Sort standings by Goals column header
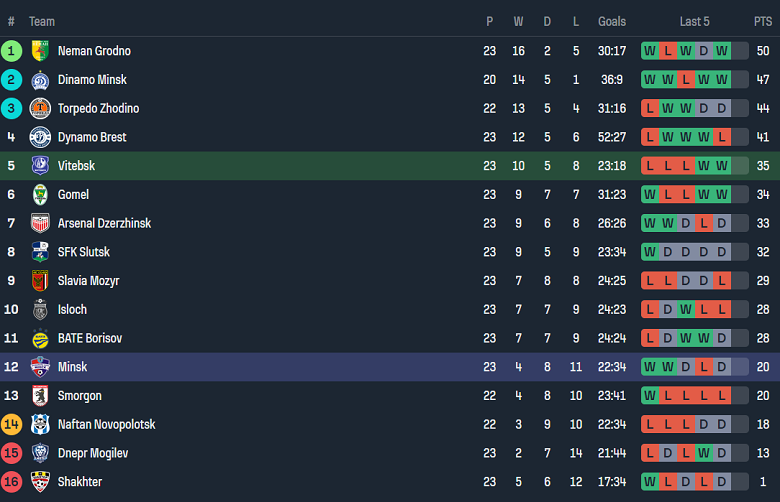Image resolution: width=780 pixels, height=502 pixels. coord(612,21)
